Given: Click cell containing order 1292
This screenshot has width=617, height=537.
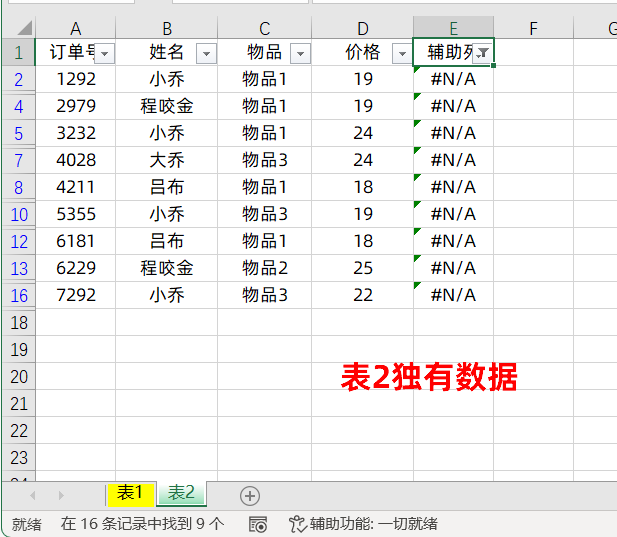Looking at the screenshot, I should coord(76,79).
